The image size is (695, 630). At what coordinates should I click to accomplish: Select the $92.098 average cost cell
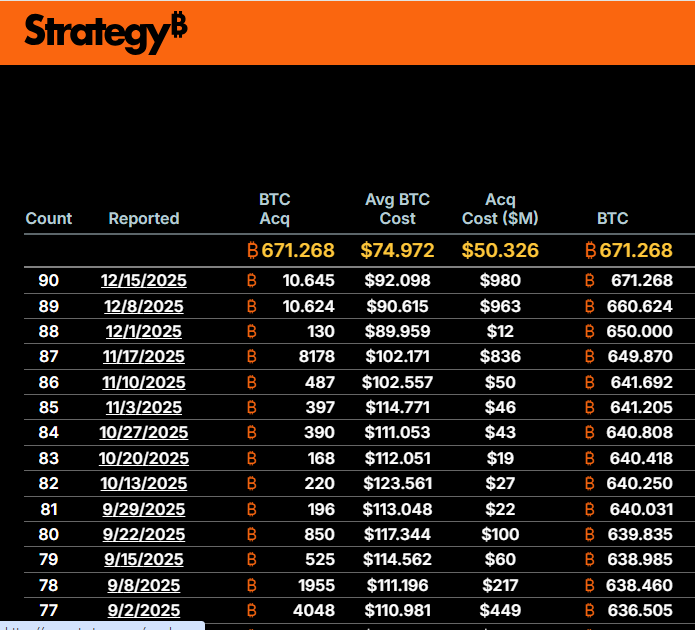tap(398, 280)
